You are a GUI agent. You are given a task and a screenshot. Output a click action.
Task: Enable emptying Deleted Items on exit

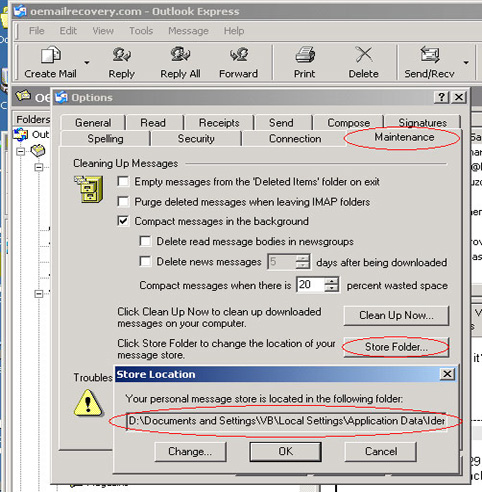[x=123, y=182]
